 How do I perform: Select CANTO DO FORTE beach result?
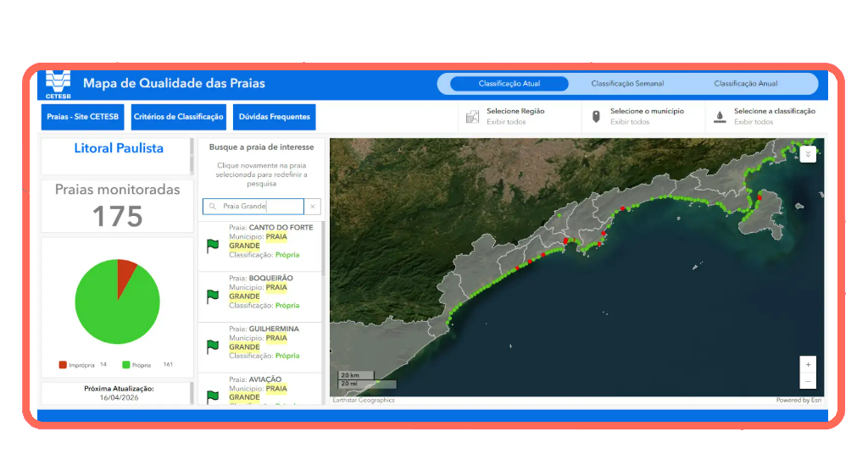[260, 246]
